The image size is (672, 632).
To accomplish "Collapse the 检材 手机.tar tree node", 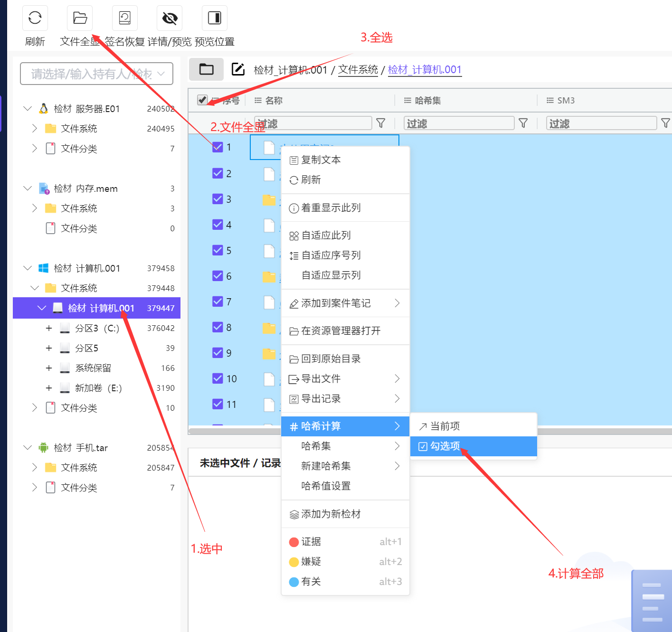I will (28, 447).
